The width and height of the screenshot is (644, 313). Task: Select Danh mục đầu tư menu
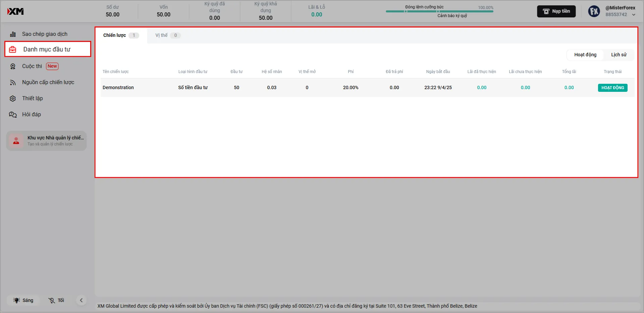[48, 49]
